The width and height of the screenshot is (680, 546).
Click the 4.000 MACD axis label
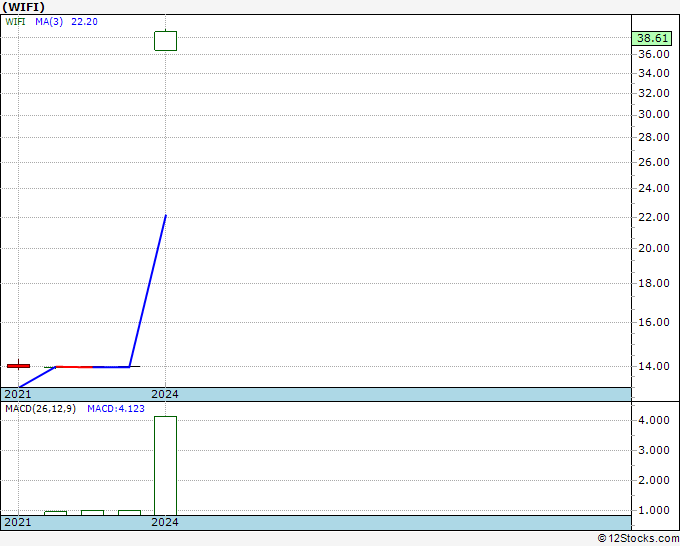tap(654, 420)
